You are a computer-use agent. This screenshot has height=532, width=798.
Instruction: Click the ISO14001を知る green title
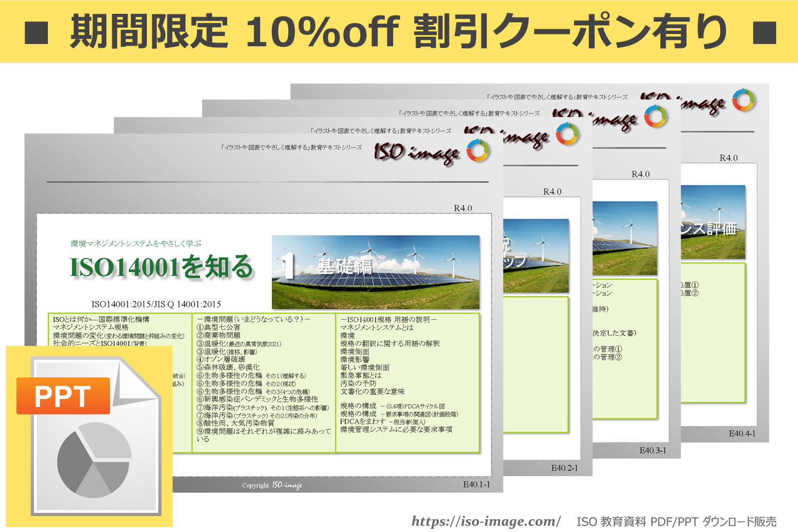pyautogui.click(x=161, y=267)
